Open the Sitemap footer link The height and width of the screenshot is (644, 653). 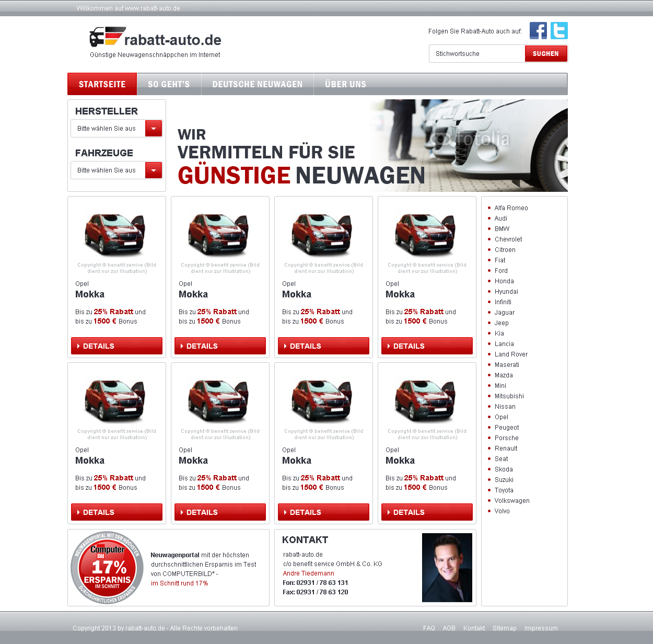(x=505, y=628)
